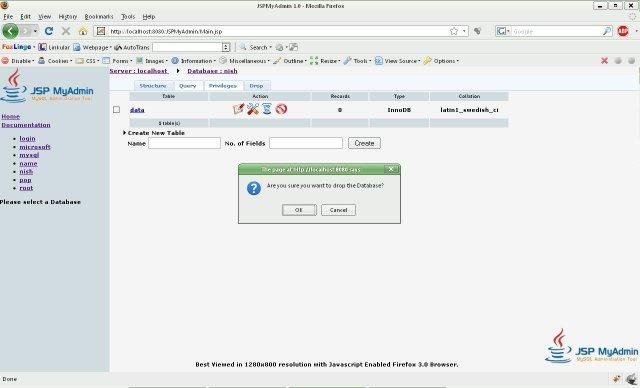The image size is (640, 388).
Task: Click the JSP MyAdmin logo in the sidebar
Action: point(47,86)
